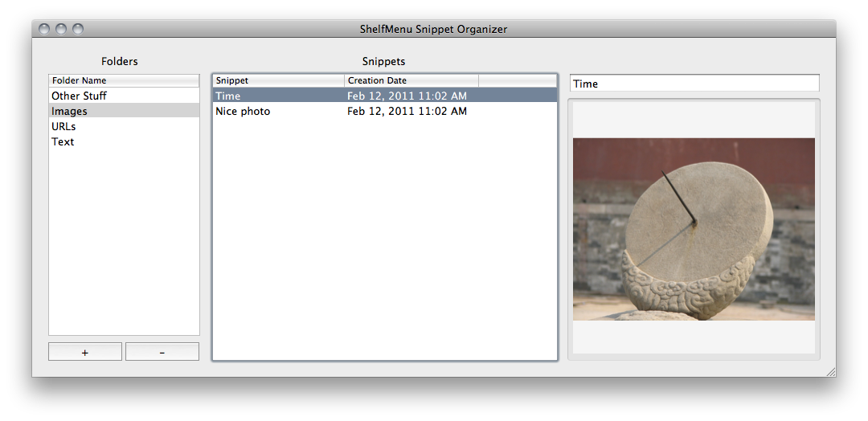Close the ShelfMenu Snippet Organizer window
The height and width of the screenshot is (421, 868).
(43, 29)
